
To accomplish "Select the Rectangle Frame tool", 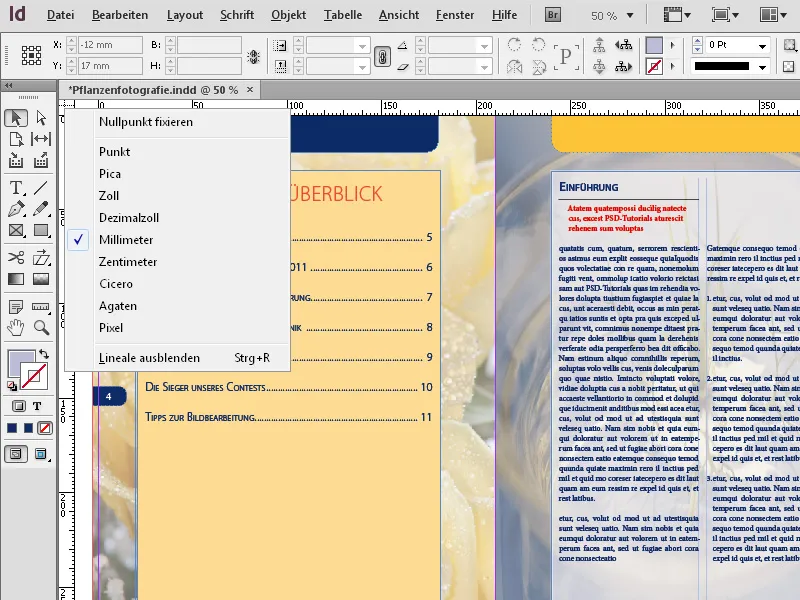I will pos(16,231).
